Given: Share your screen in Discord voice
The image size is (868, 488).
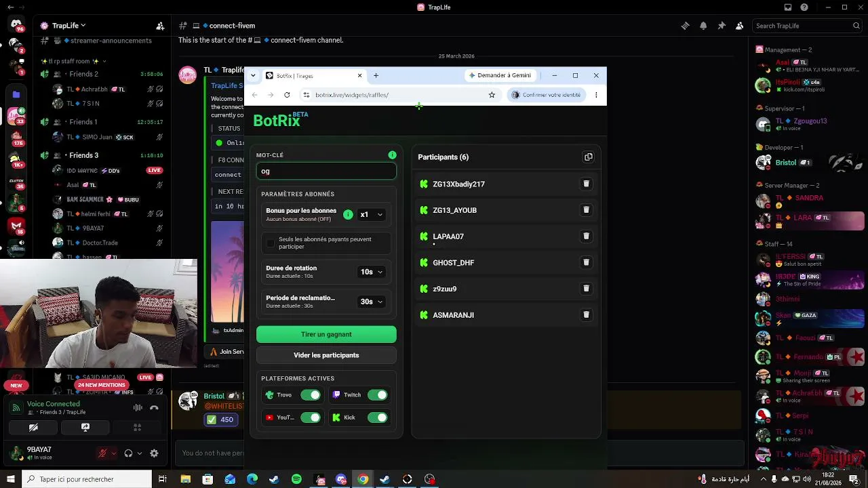Looking at the screenshot, I should [85, 428].
